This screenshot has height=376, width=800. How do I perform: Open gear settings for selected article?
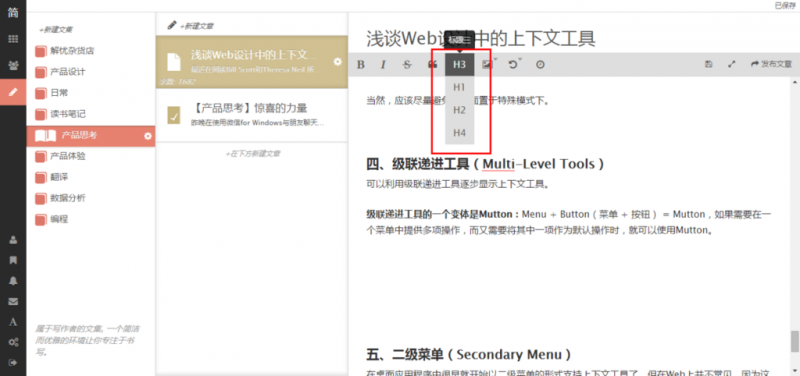(337, 62)
